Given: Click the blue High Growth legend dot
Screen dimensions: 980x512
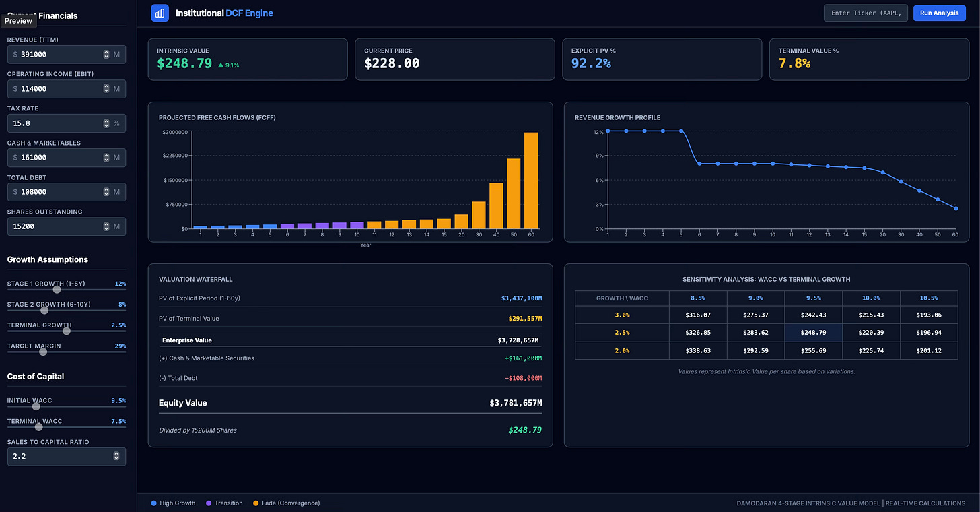Looking at the screenshot, I should tap(154, 503).
